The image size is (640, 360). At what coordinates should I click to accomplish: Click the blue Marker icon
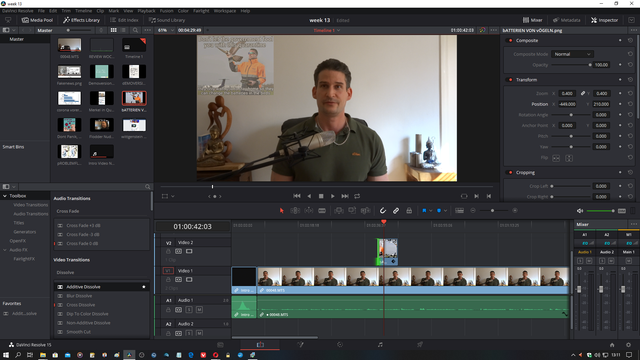click(x=439, y=211)
